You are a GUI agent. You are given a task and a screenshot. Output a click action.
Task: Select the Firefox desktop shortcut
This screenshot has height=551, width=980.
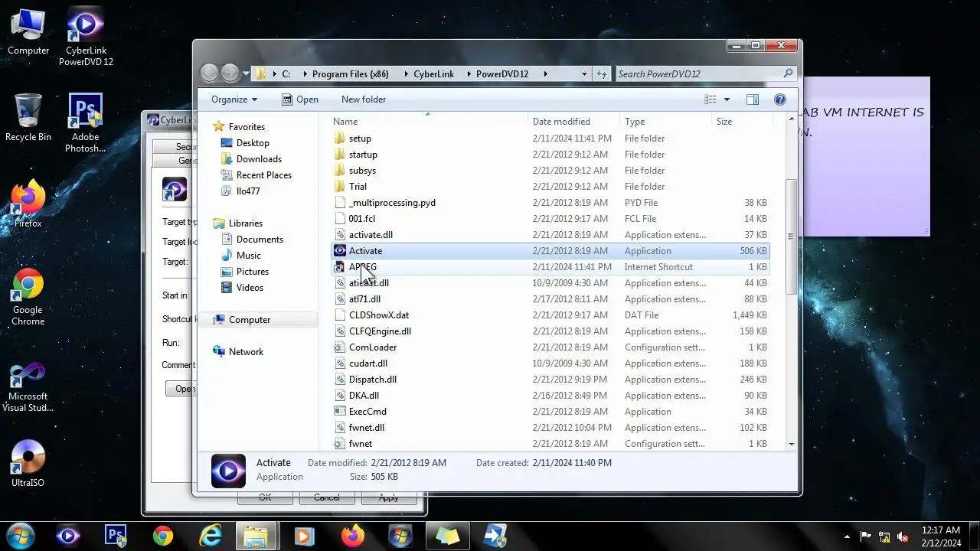tap(28, 204)
